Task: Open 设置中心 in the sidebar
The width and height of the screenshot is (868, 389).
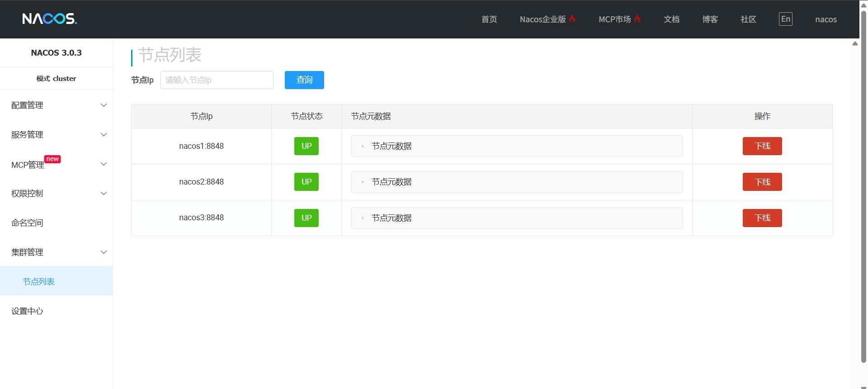Action: pos(57,311)
